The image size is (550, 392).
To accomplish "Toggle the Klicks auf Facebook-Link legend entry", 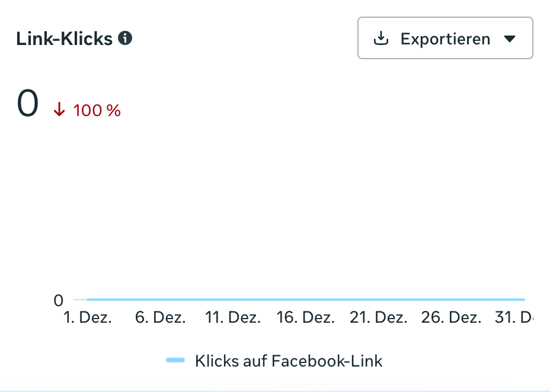I will click(x=289, y=361).
